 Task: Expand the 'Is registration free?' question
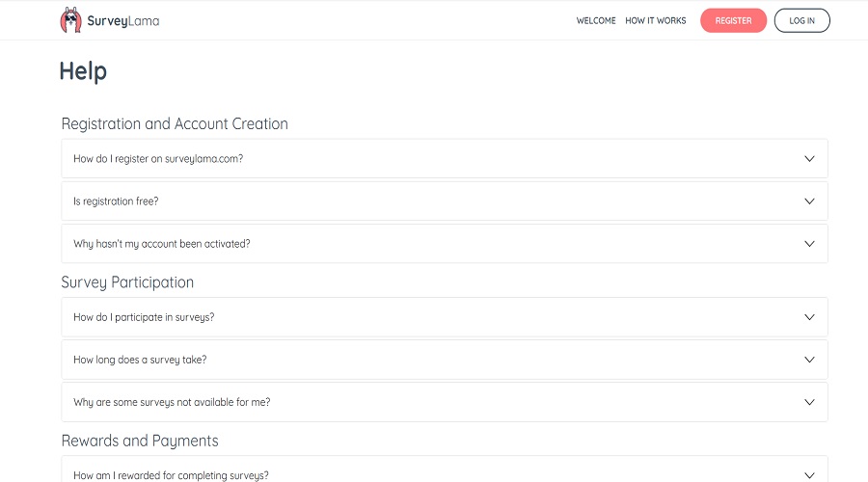click(116, 201)
